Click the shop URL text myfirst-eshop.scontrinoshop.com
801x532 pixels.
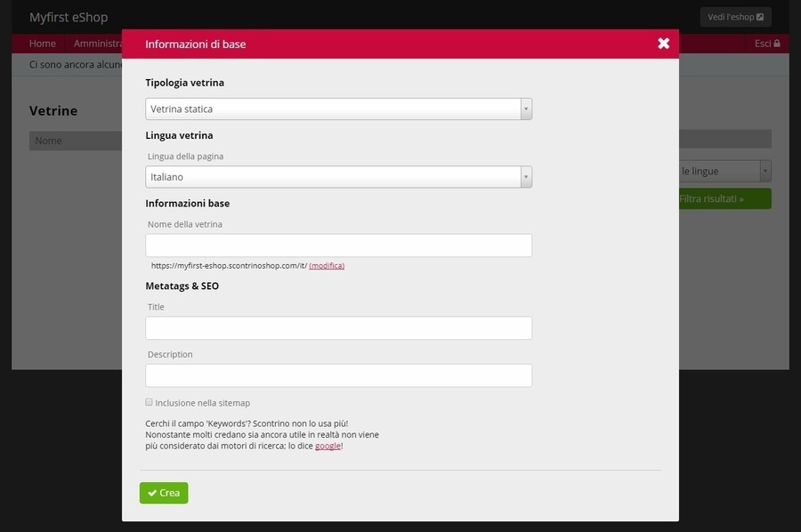229,265
